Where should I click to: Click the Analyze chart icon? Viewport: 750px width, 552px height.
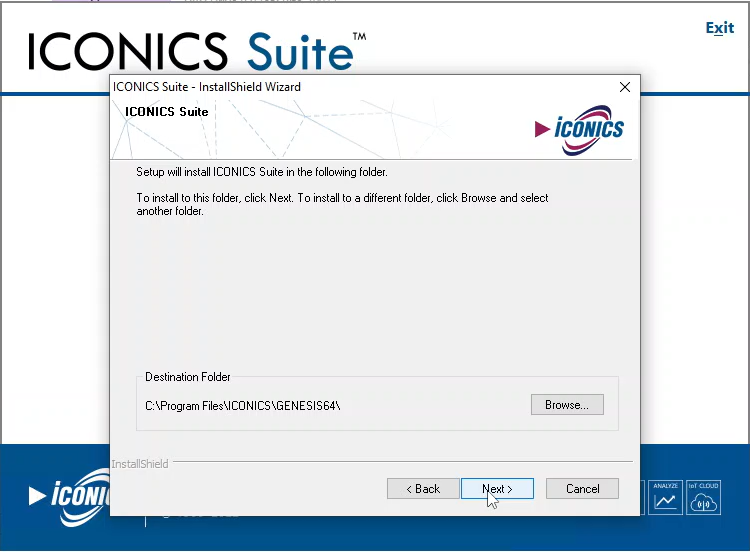coord(665,497)
